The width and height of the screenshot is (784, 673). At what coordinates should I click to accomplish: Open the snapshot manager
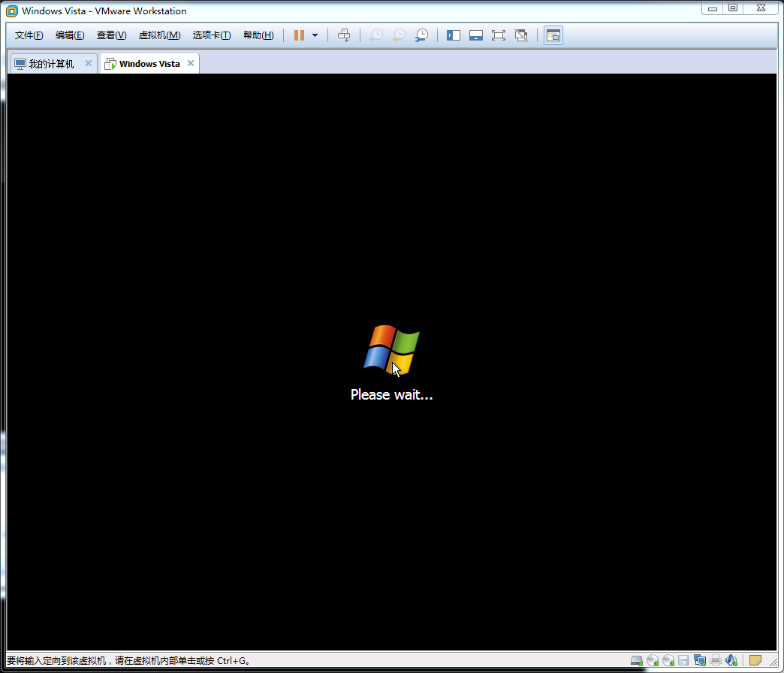point(421,35)
